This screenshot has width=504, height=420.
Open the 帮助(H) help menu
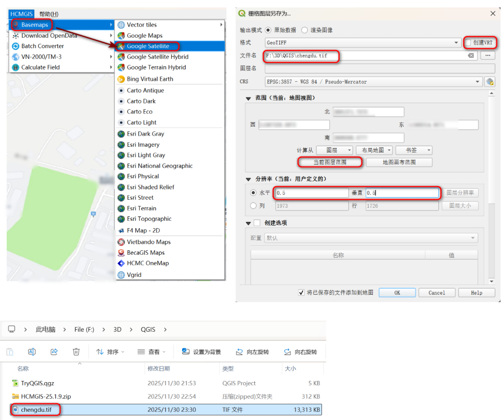49,14
